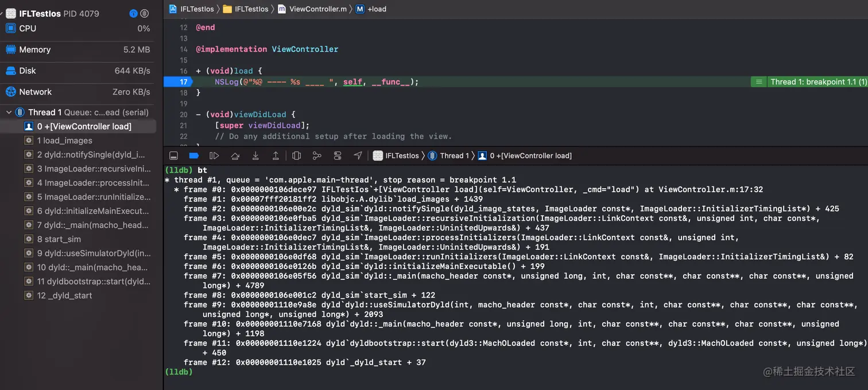Click the blue process info icon
868x390 pixels.
point(133,13)
